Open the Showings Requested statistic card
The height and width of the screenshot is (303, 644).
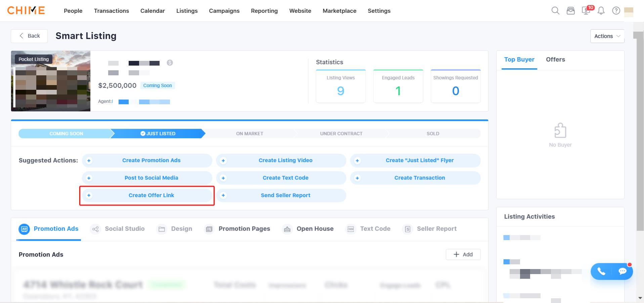pos(456,86)
